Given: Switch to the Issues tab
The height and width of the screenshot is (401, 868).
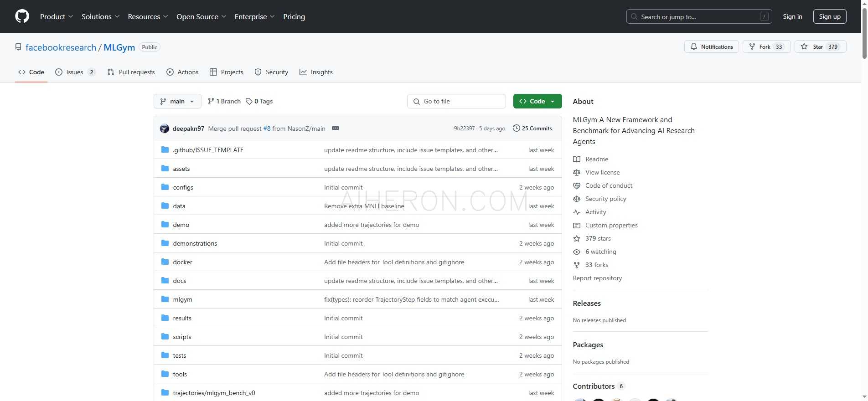Looking at the screenshot, I should 75,72.
